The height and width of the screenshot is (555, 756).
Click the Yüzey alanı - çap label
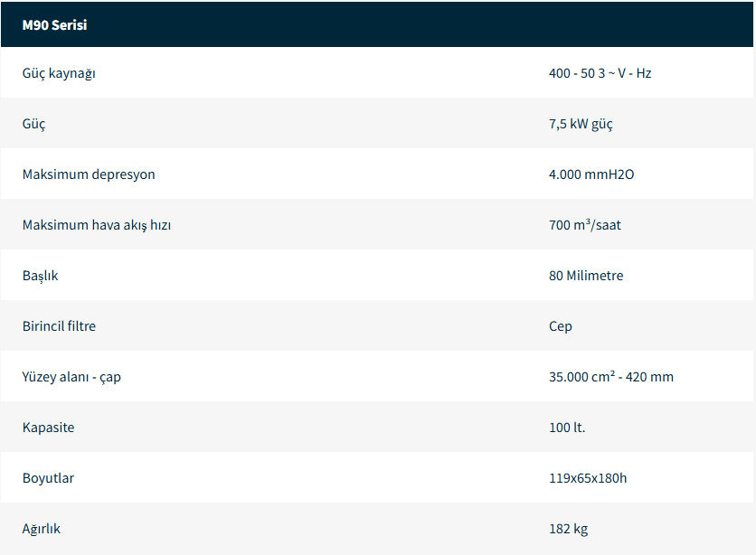coord(71,377)
